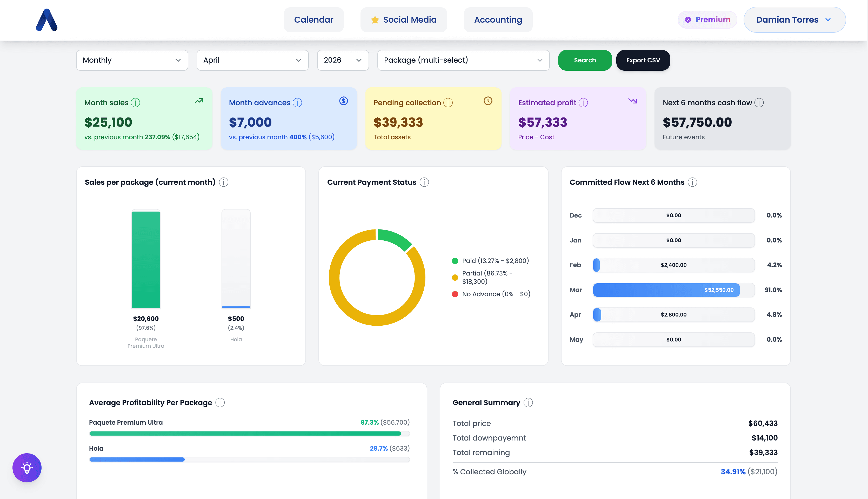Expand the Package multi-select dropdown
The width and height of the screenshot is (868, 499).
463,60
